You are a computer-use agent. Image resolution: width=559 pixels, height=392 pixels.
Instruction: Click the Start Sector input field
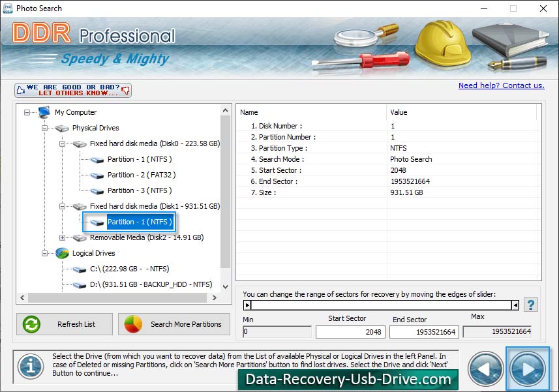click(350, 332)
